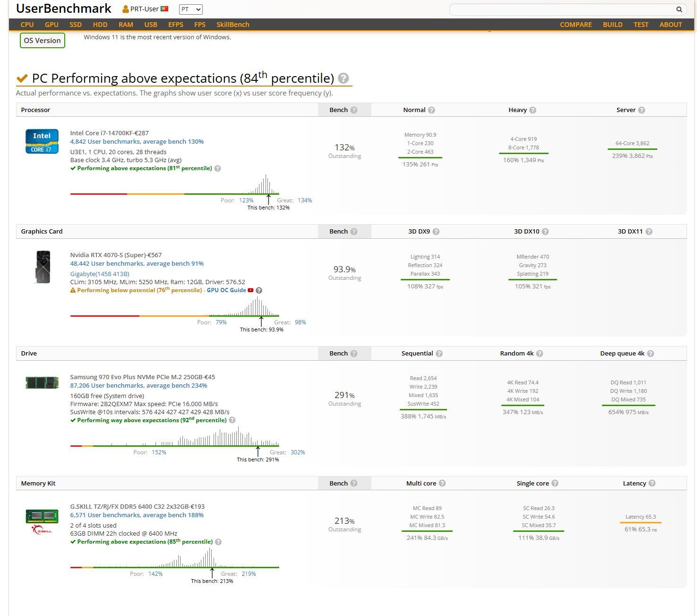This screenshot has width=697, height=616.
Task: Open the CPU menu
Action: click(x=27, y=25)
